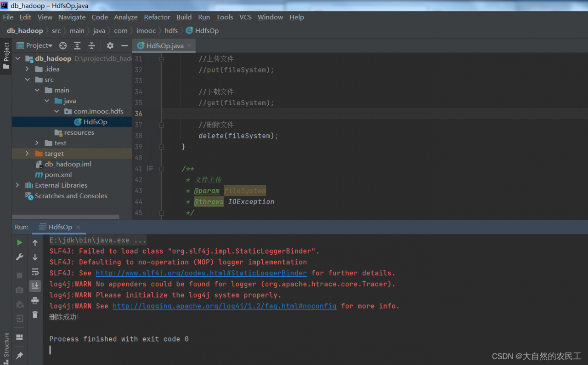This screenshot has height=365, width=588.
Task: Expand the External Libraries node
Action: pyautogui.click(x=17, y=185)
